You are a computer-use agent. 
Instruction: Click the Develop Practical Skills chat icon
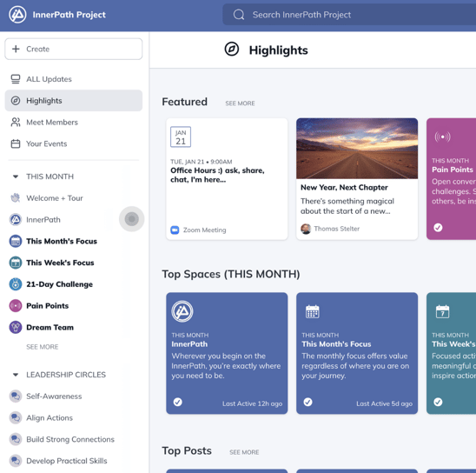[x=16, y=461]
